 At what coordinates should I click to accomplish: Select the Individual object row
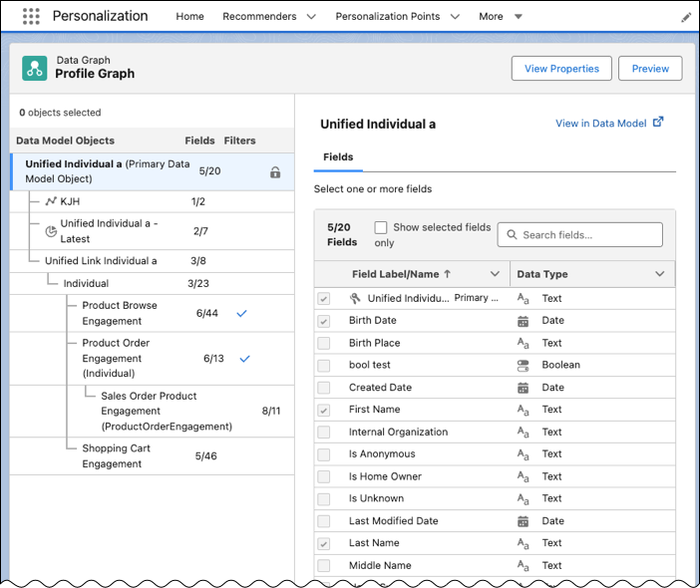tap(153, 283)
